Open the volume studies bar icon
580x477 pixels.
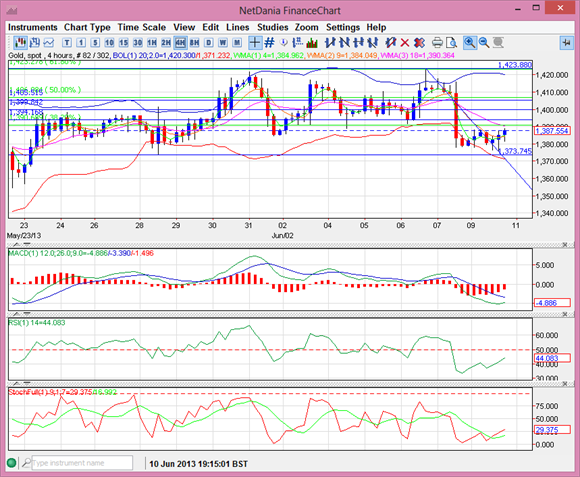[x=312, y=43]
